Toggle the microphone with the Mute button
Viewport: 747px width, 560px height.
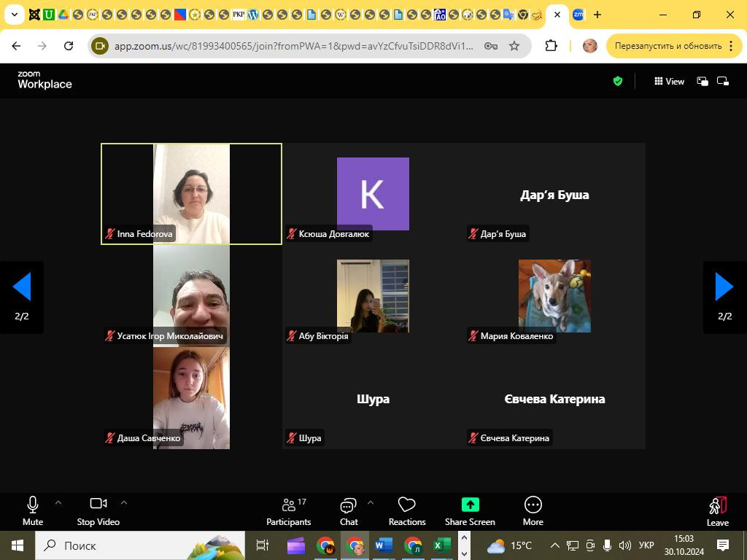[33, 510]
